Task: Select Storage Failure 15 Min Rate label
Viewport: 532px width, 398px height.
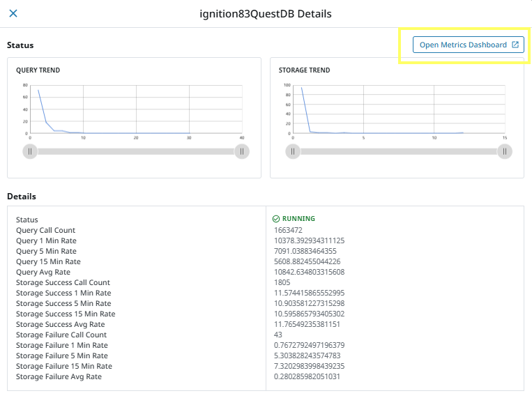Action: [x=63, y=367]
